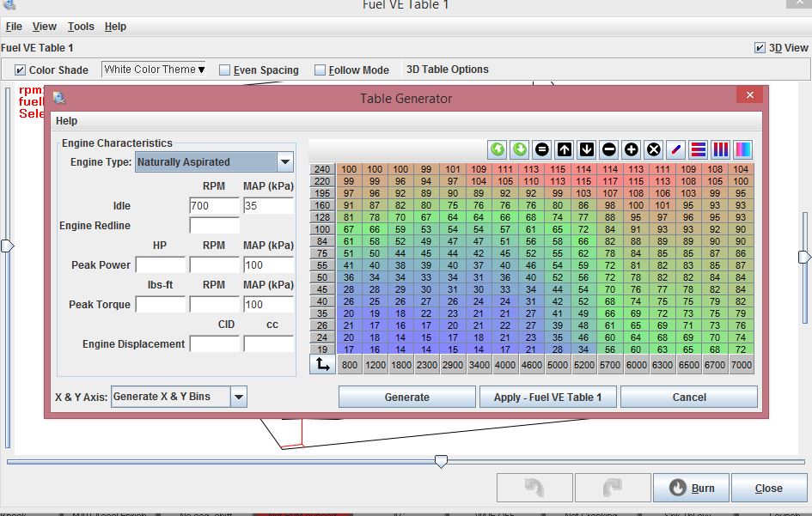Click the vertical stripes interpolate icon
812x516 pixels.
[x=720, y=149]
